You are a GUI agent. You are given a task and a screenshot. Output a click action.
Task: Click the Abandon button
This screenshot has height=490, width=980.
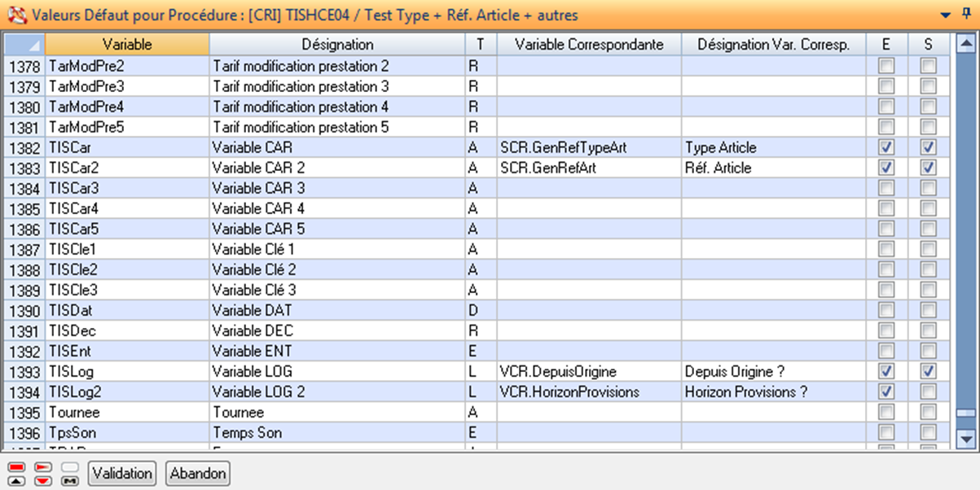coord(197,473)
